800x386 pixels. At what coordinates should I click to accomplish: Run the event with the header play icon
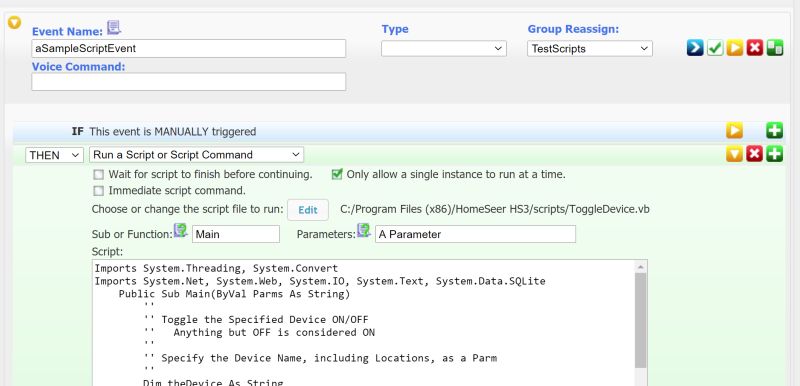735,48
